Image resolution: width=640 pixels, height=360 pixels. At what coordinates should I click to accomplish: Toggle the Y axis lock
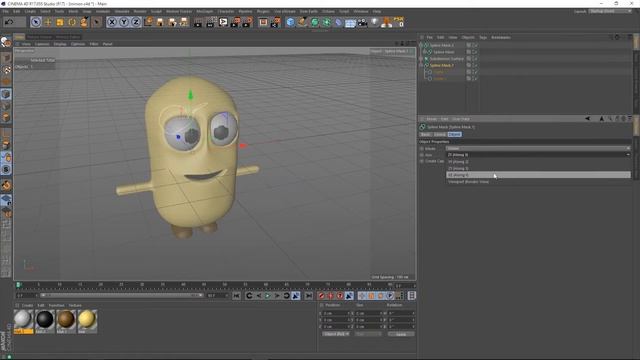pyautogui.click(x=124, y=22)
